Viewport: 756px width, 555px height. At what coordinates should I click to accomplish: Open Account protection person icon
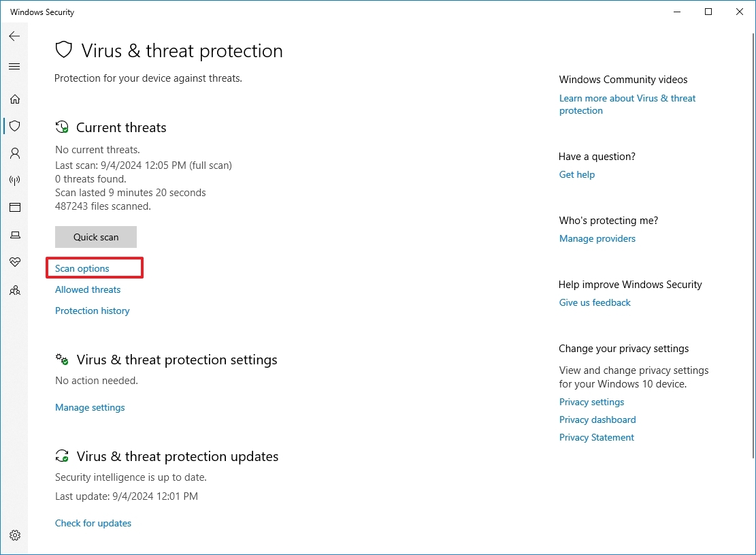pos(15,153)
